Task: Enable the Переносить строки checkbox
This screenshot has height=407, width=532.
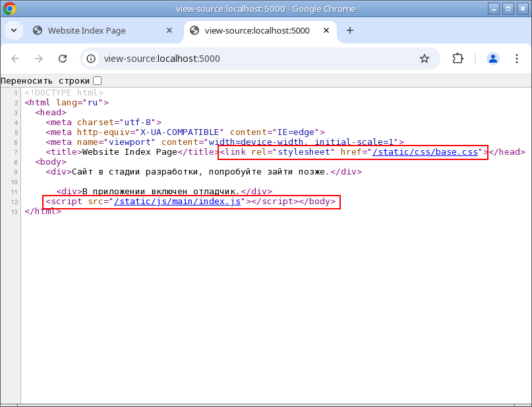Action: (98, 80)
